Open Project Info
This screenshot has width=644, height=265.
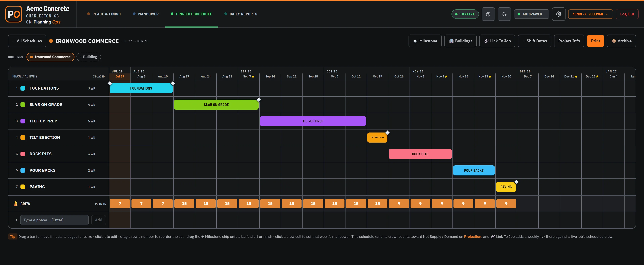[569, 41]
